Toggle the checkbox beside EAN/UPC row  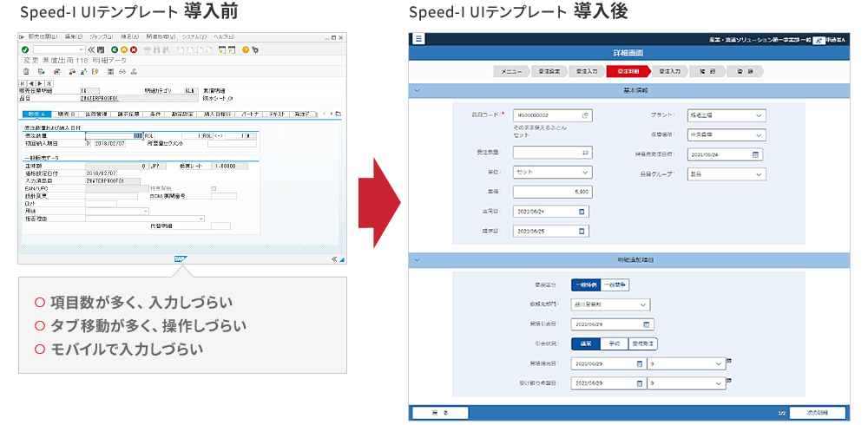point(214,189)
